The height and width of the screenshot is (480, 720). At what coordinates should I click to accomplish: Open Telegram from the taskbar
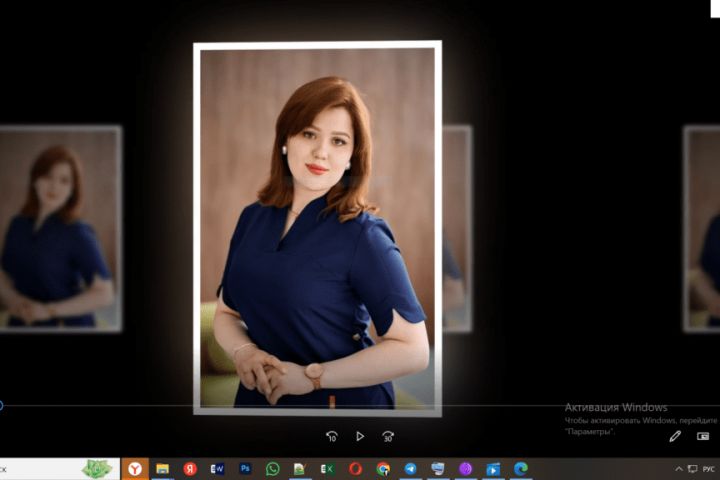click(x=410, y=468)
